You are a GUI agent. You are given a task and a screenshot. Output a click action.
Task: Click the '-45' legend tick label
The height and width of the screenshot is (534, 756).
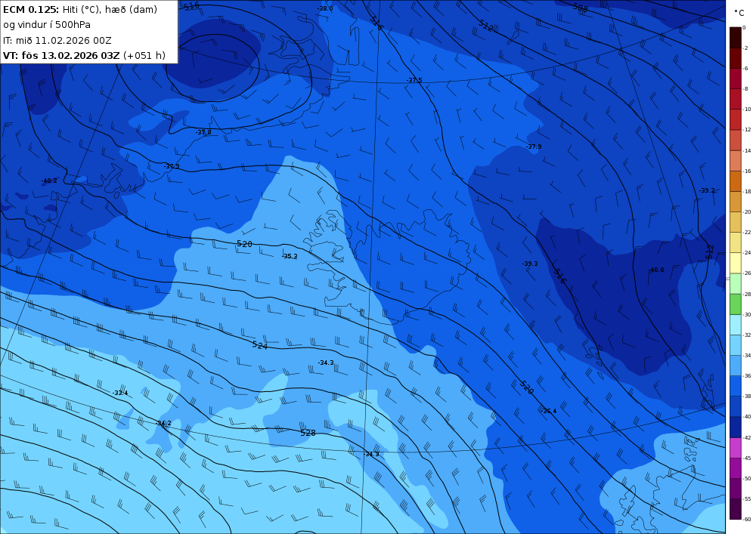click(x=748, y=458)
